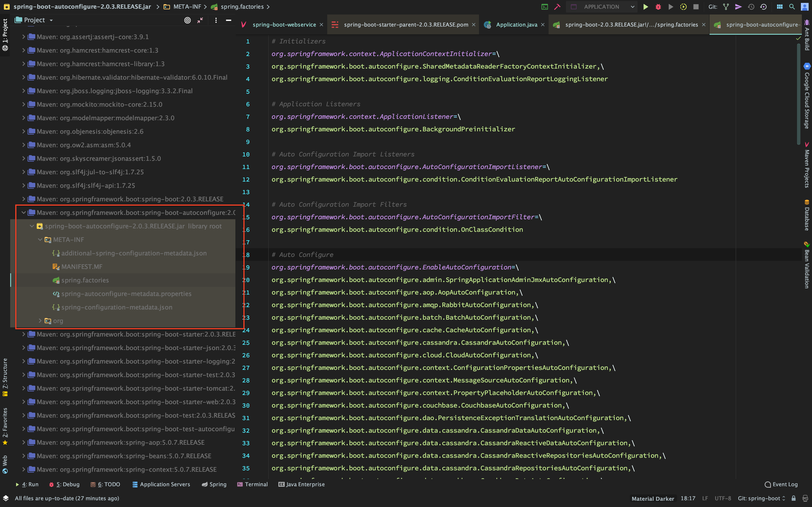The image size is (812, 507).
Task: Switch to the Application.java tab
Action: pos(516,25)
